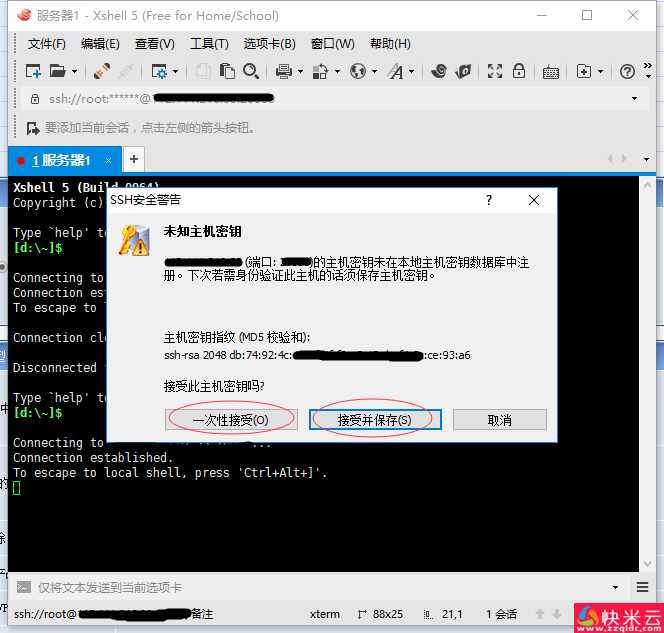
Task: Click the Xftp launcher icon
Action: [463, 71]
